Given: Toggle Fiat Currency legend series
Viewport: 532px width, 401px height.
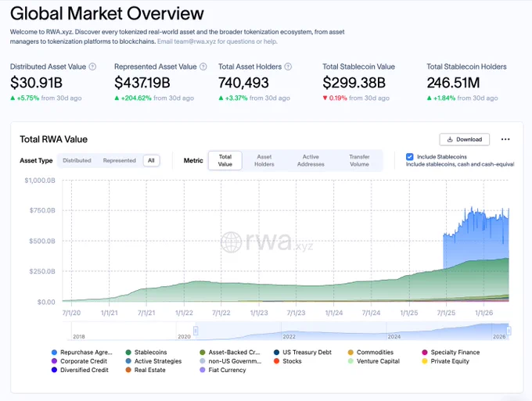Looking at the screenshot, I should pos(223,370).
